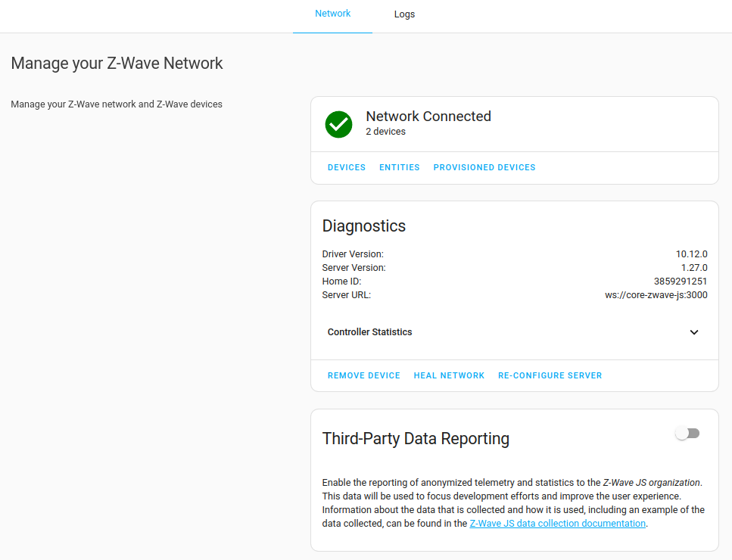Turn on anonymized statistics reporting

click(687, 433)
